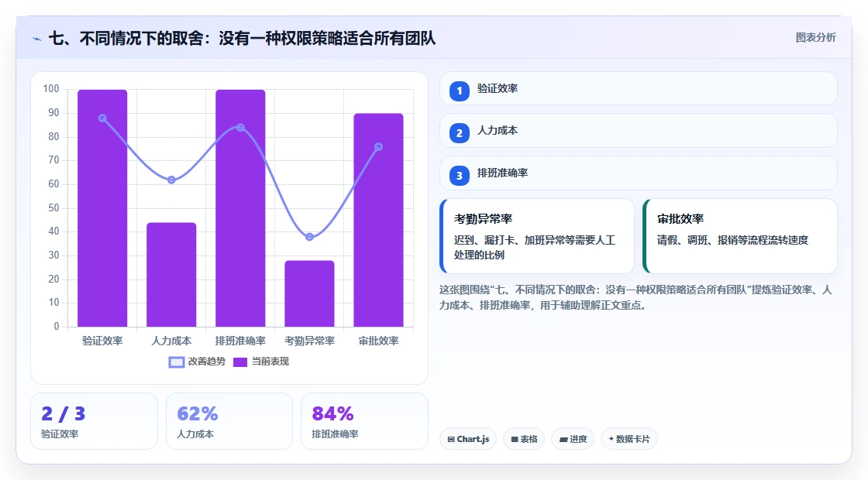Viewport: 868px width, 480px height.
Task: Click the trend line point above 人力成本
Action: (171, 180)
